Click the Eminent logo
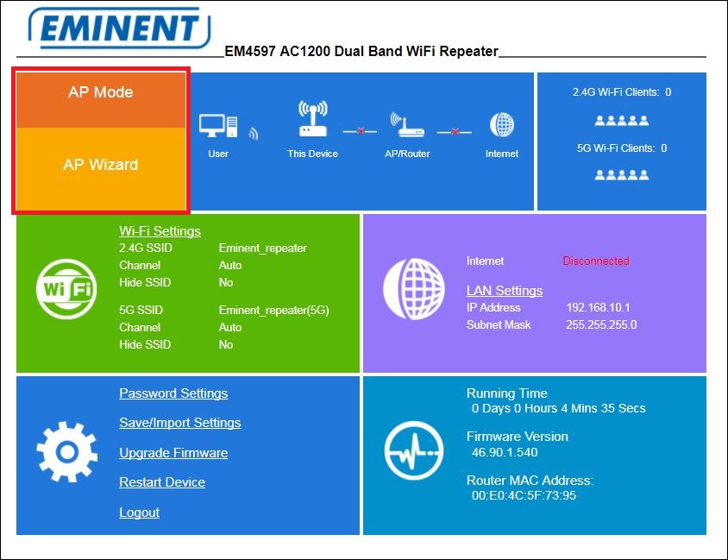The height and width of the screenshot is (560, 728). coord(119,28)
